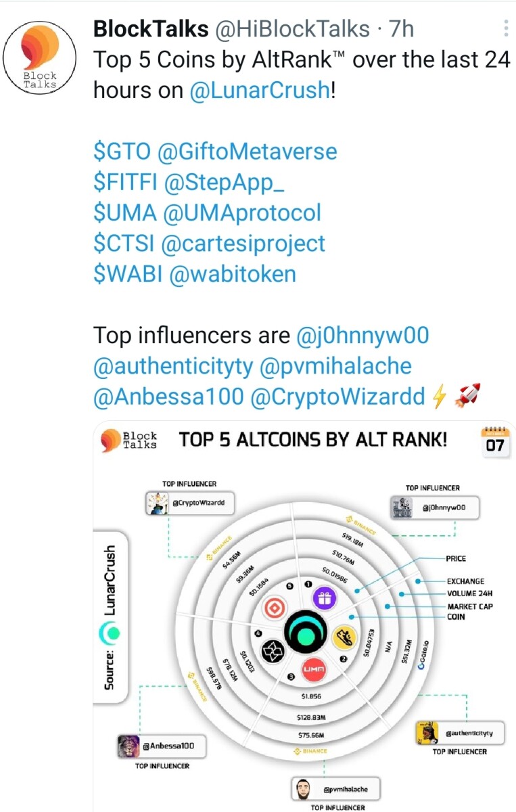Tap the red WABI coin icon
516x812 pixels.
[276, 607]
